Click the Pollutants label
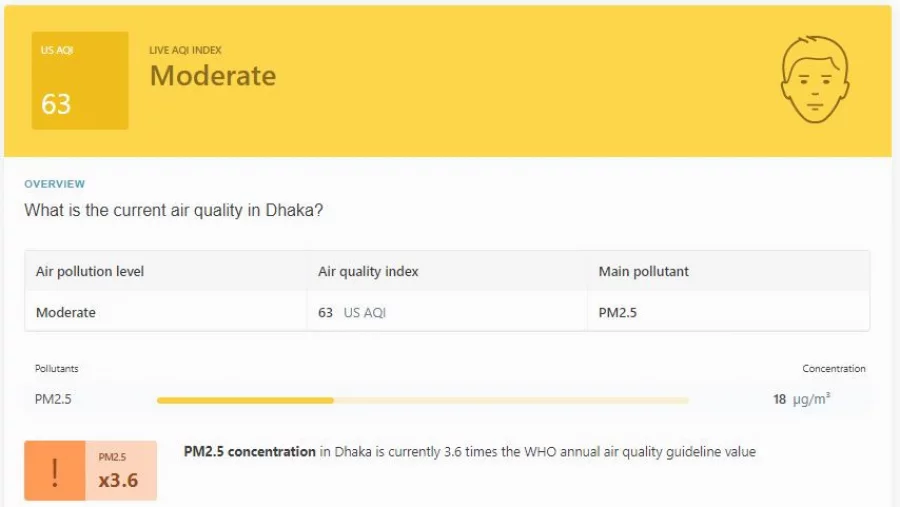The width and height of the screenshot is (900, 507). point(56,369)
